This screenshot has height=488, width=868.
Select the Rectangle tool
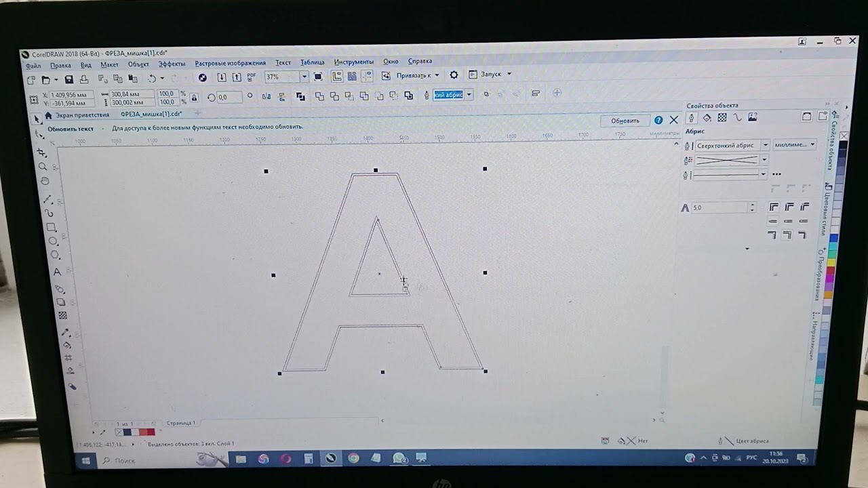52,228
